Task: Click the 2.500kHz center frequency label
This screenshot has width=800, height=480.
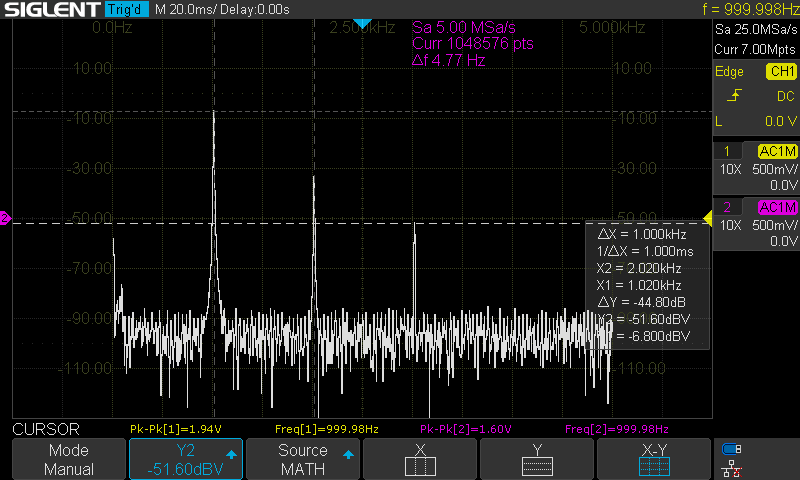Action: (362, 28)
